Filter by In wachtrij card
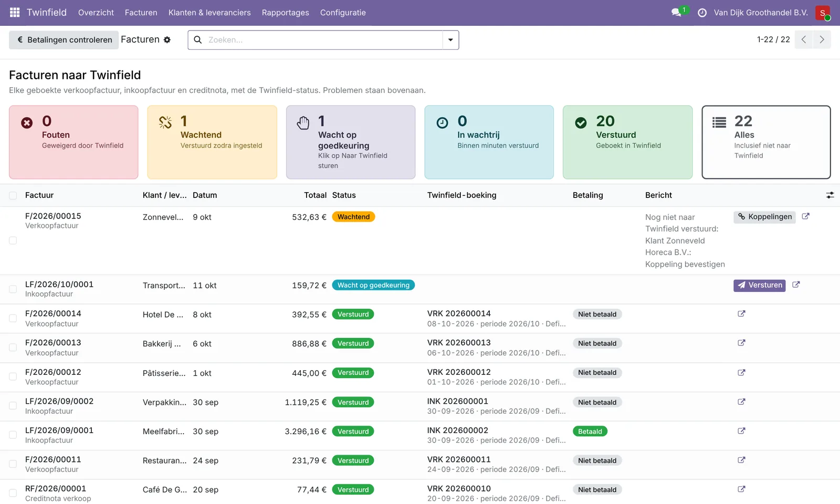Image resolution: width=840 pixels, height=504 pixels. (489, 142)
